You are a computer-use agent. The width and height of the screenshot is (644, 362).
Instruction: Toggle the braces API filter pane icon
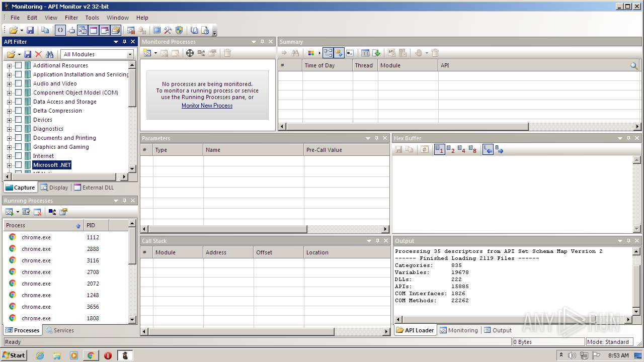coord(60,30)
